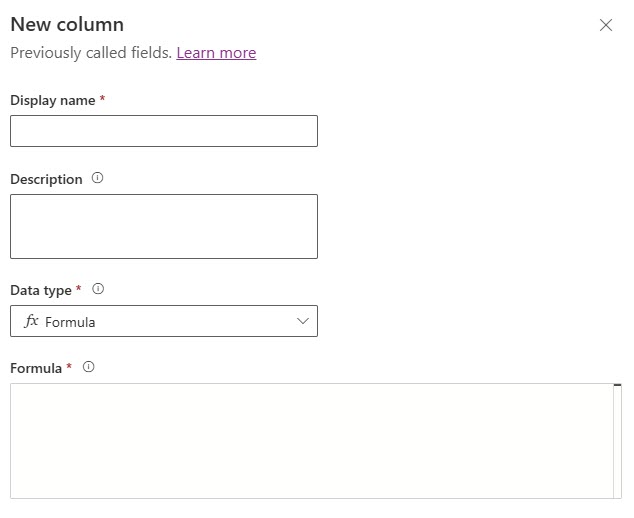Viewport: 634px width, 518px height.
Task: Expand the Data type chevron arrow
Action: (x=303, y=321)
